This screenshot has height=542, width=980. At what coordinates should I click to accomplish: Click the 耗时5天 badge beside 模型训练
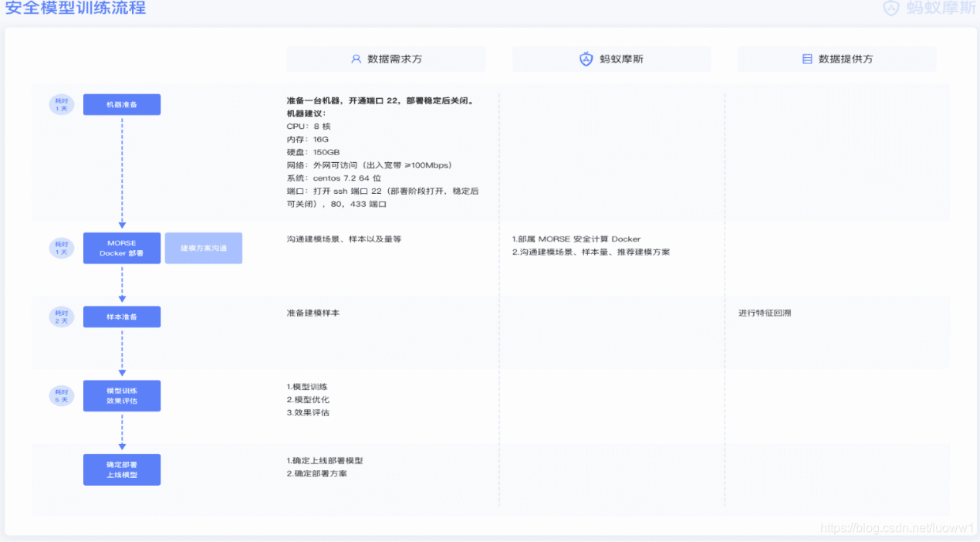(62, 395)
